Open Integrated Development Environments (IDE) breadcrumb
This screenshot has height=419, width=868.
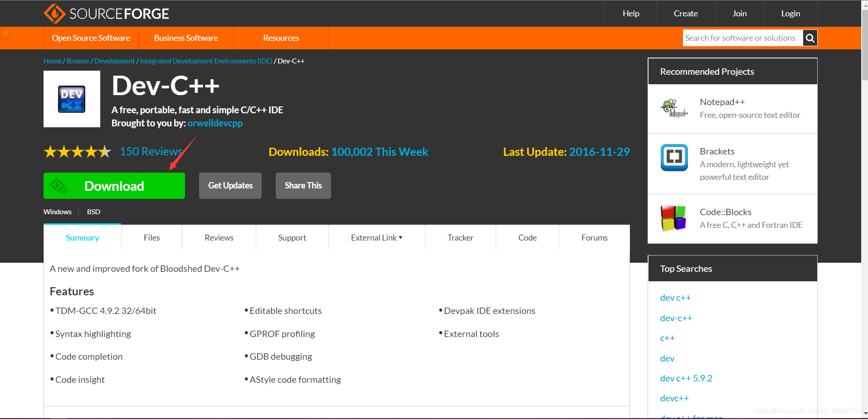tap(206, 61)
